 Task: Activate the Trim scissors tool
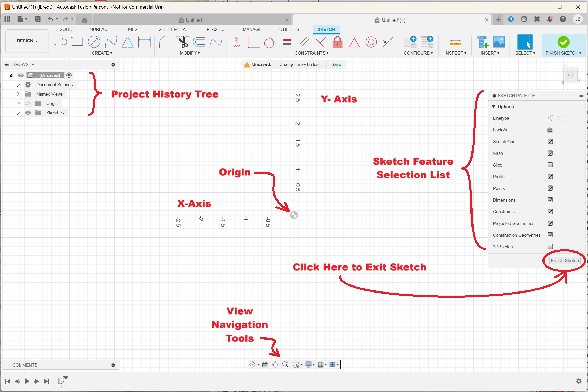(183, 42)
